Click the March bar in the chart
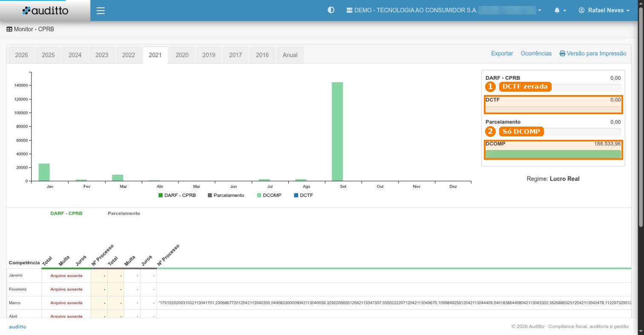644x335 pixels. click(x=118, y=178)
